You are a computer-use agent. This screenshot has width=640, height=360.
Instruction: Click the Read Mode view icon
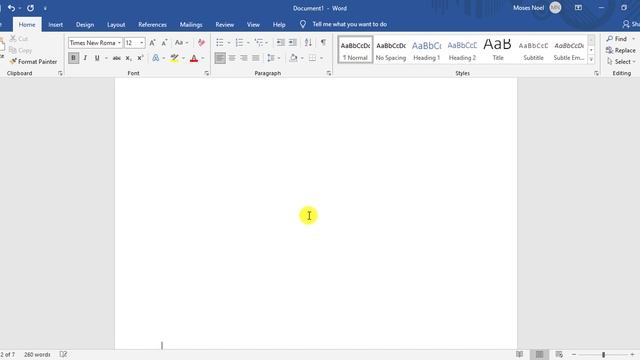click(519, 354)
